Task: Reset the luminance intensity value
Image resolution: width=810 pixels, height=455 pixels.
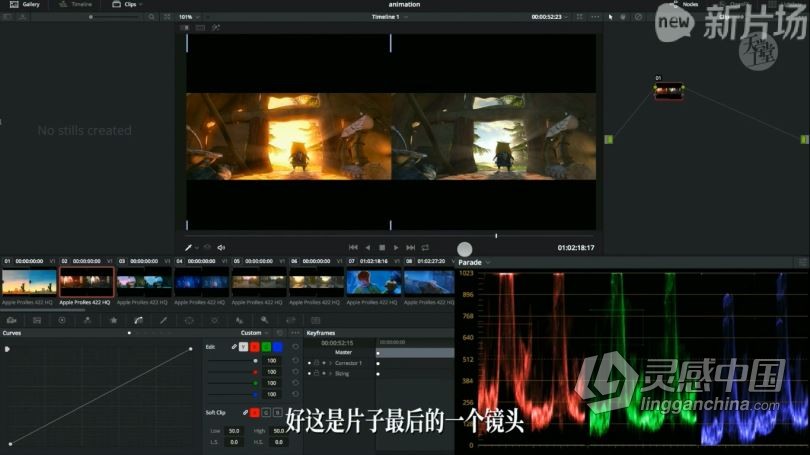Action: [295, 360]
